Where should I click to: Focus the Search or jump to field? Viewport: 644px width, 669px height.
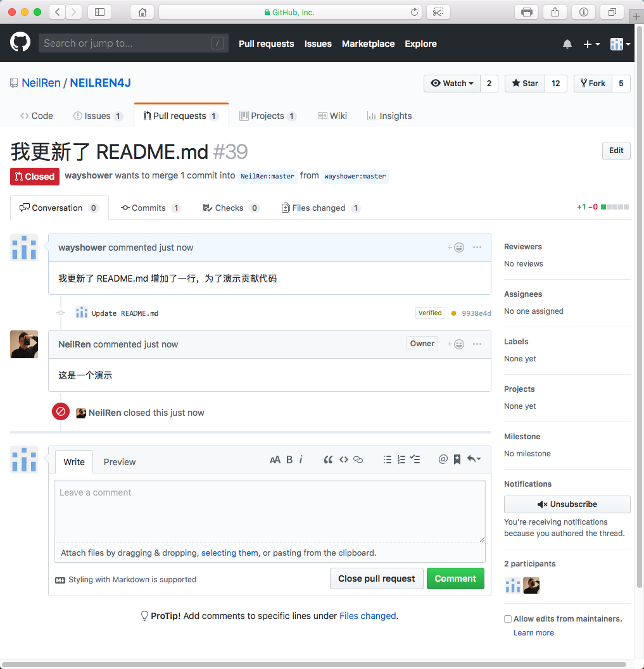point(134,43)
